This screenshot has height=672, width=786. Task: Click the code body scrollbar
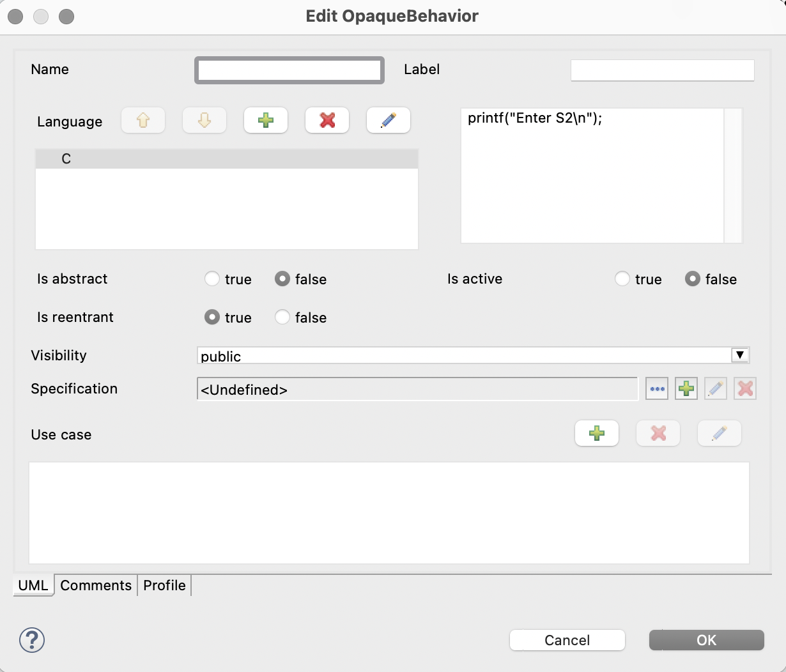coord(733,176)
